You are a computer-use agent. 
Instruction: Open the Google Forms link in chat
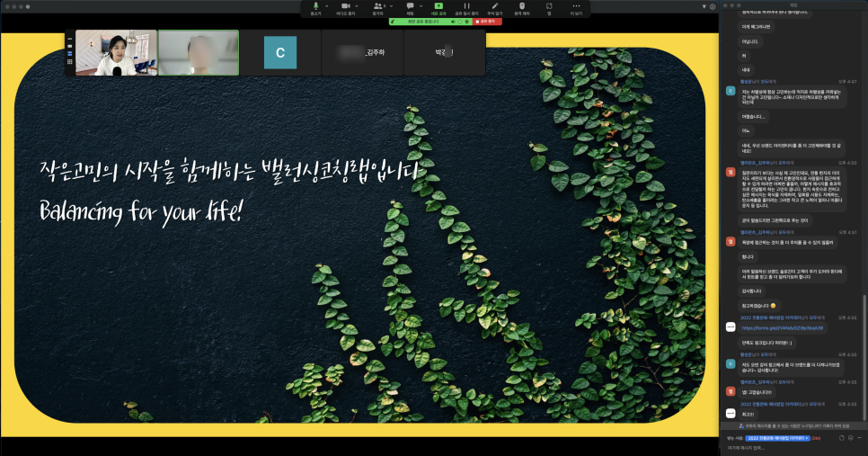[783, 328]
